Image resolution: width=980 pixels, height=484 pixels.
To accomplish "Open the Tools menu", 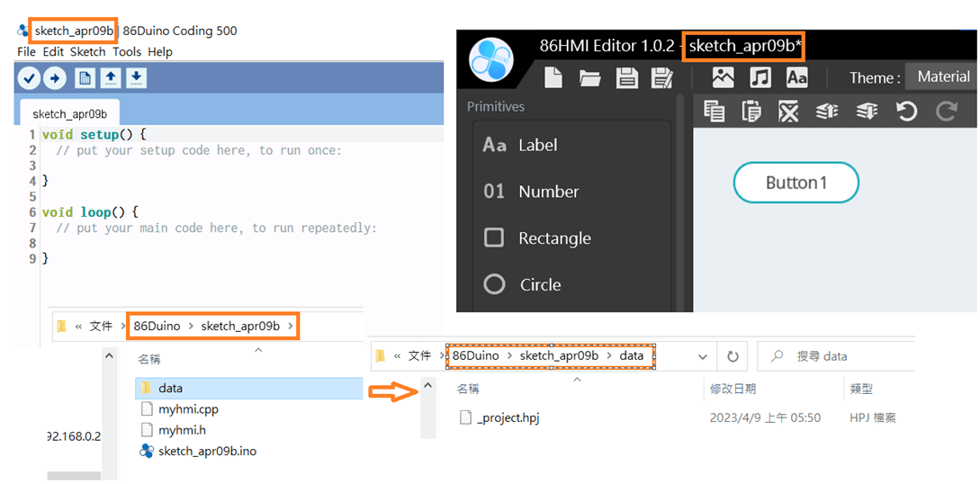I will [x=127, y=51].
